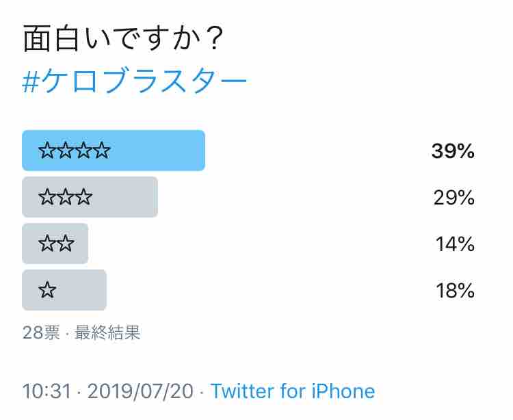Select the two-star poll result bar
Viewport: 513px width, 420px height.
(55, 244)
